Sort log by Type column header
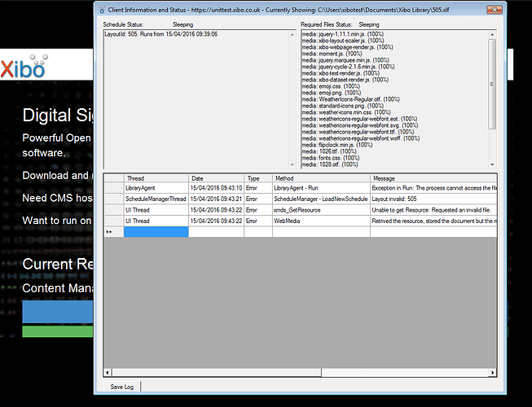532x407 pixels. [258, 178]
